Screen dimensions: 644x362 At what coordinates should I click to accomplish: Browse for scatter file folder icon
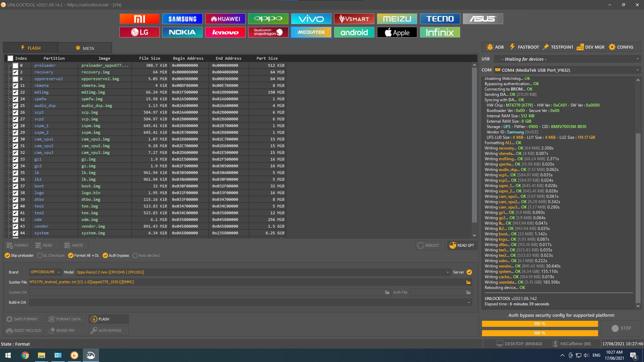(468, 282)
